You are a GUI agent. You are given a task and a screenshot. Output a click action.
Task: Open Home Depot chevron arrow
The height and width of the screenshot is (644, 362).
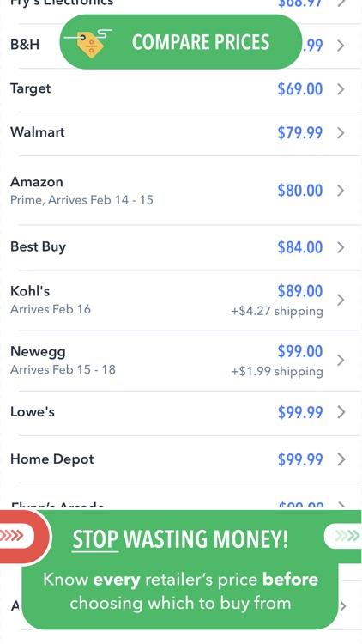(x=341, y=459)
